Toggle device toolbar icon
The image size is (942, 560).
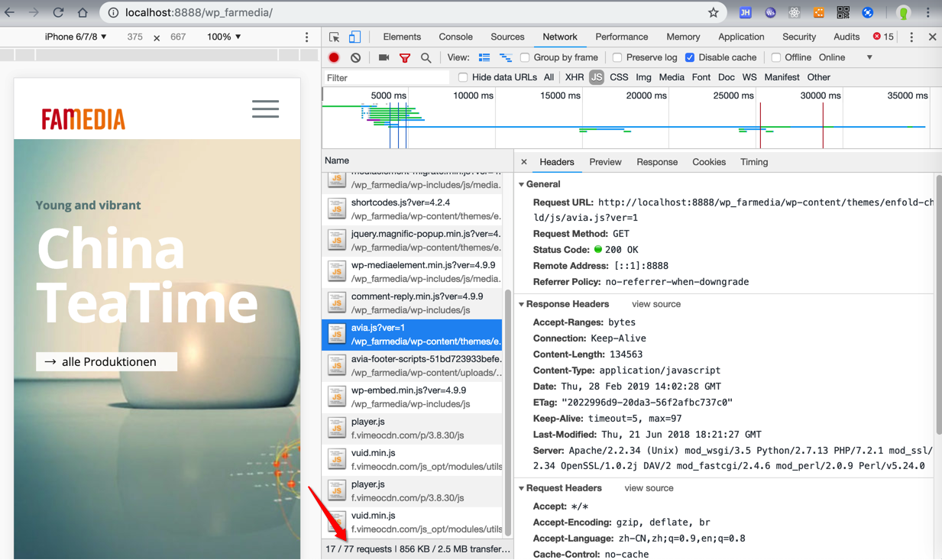point(354,37)
